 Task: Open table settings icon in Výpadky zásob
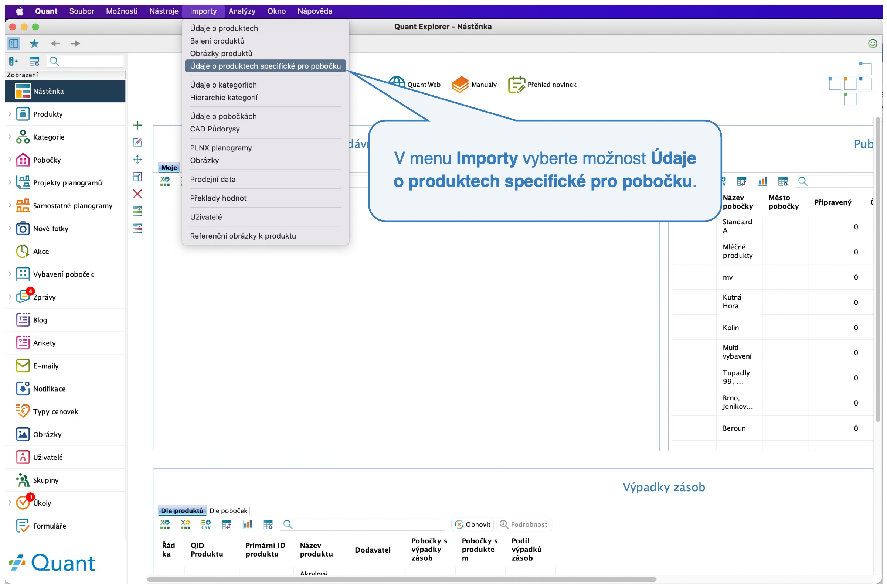tap(268, 524)
